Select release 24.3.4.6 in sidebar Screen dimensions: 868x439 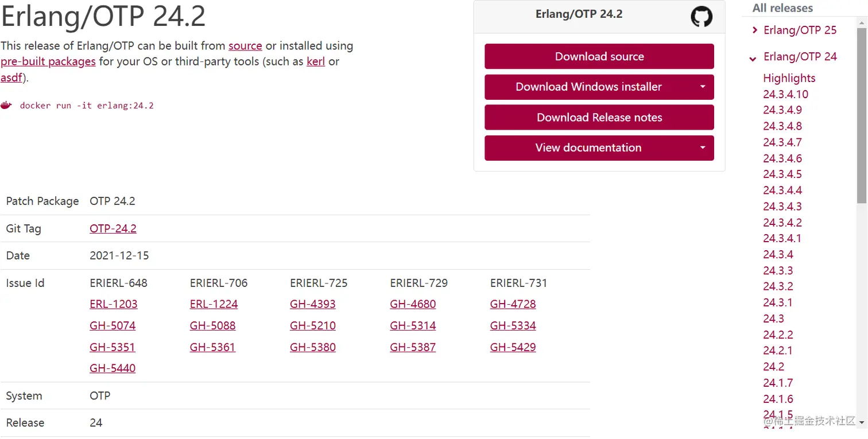pyautogui.click(x=782, y=158)
